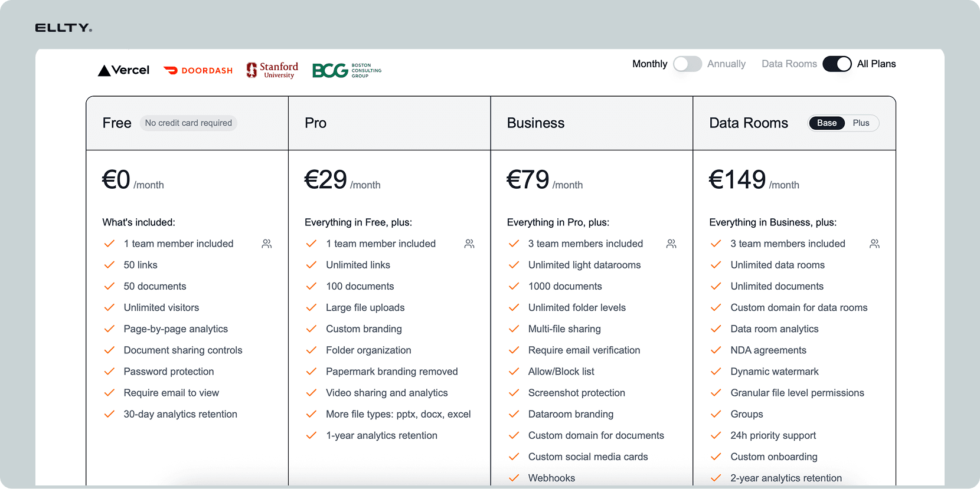This screenshot has width=980, height=489.
Task: Click '1000 documents' feature
Action: pyautogui.click(x=565, y=286)
